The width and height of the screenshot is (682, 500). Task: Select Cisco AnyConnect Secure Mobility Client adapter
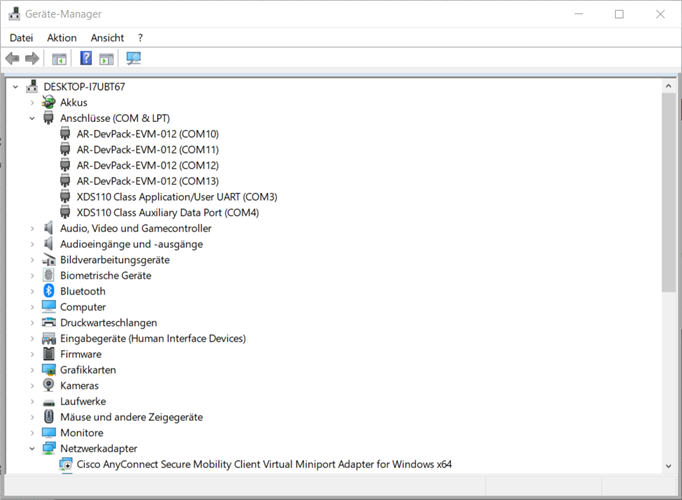pos(264,464)
